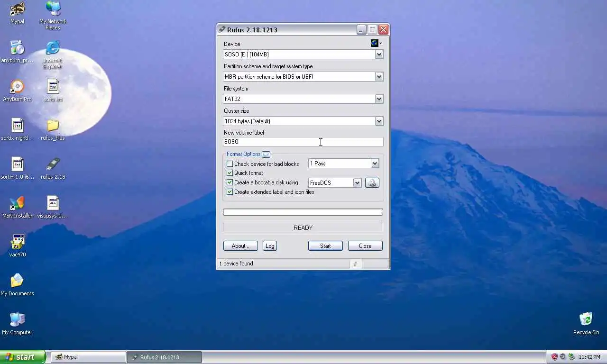Open the File system FAT32 dropdown
The image size is (607, 364).
[303, 99]
